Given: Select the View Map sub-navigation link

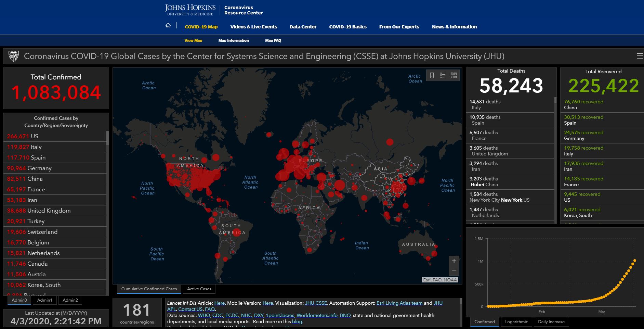Looking at the screenshot, I should pos(193,40).
